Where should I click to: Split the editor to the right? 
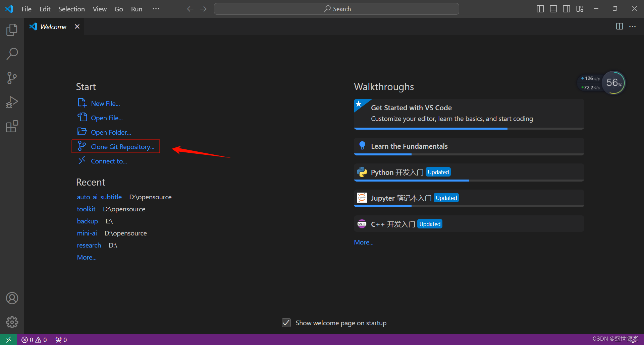point(620,26)
